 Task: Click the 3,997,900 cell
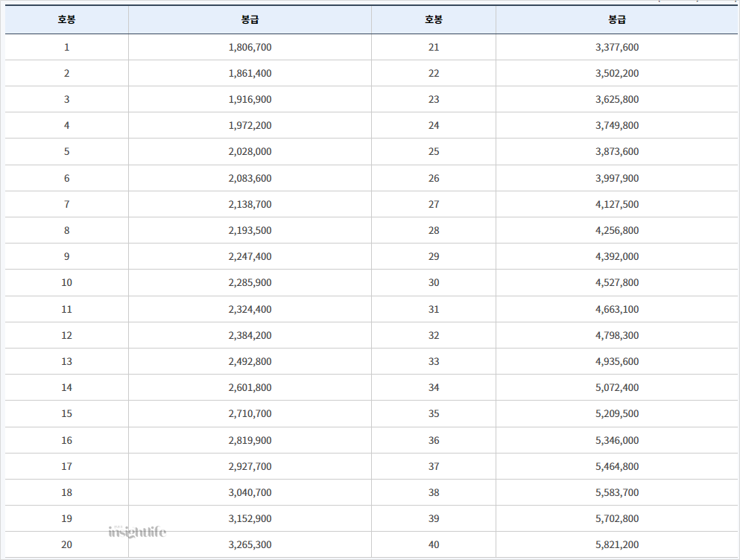(x=617, y=178)
